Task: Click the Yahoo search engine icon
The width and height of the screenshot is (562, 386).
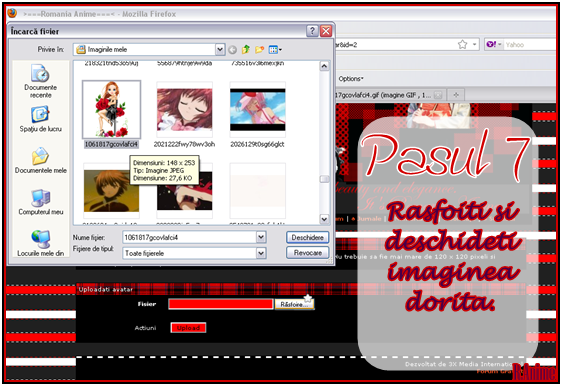Action: click(491, 44)
